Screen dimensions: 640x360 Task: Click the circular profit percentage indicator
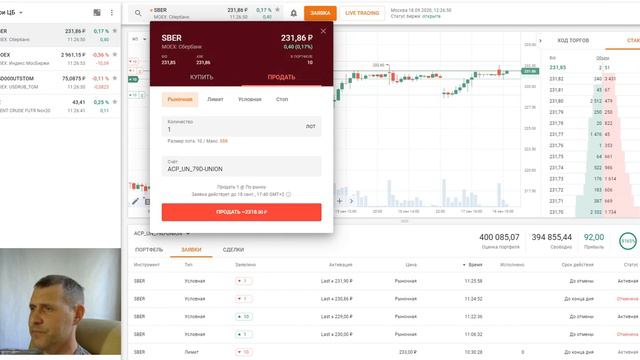click(628, 241)
